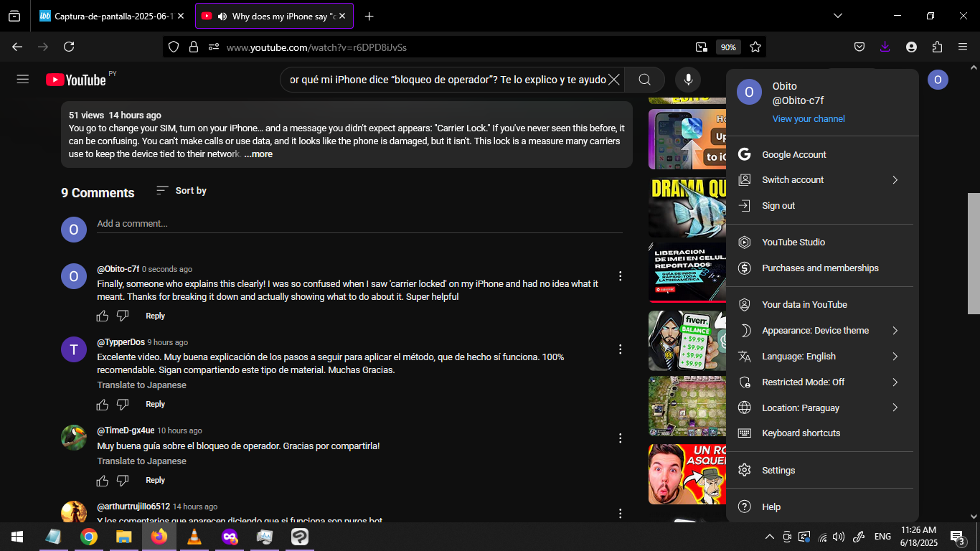Focus the Add a comment field

(x=359, y=224)
